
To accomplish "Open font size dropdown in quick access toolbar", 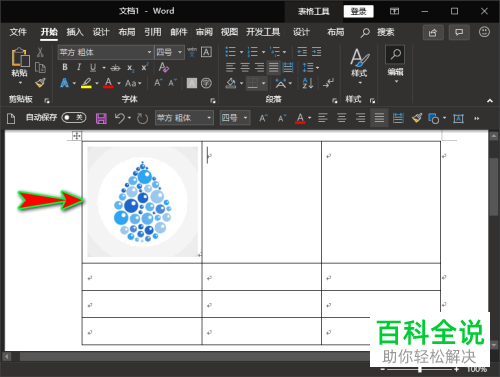I will click(x=245, y=118).
